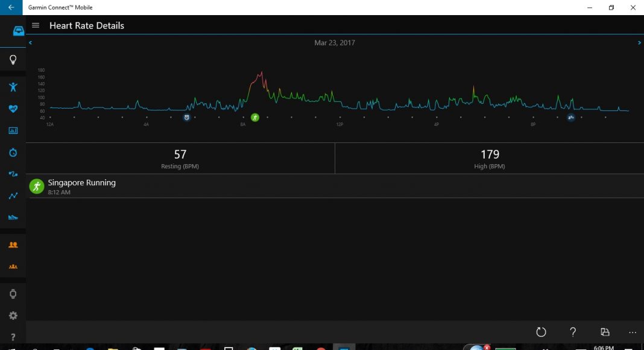This screenshot has width=644, height=350.
Task: Open the orange three-person groups icon
Action: click(x=13, y=267)
